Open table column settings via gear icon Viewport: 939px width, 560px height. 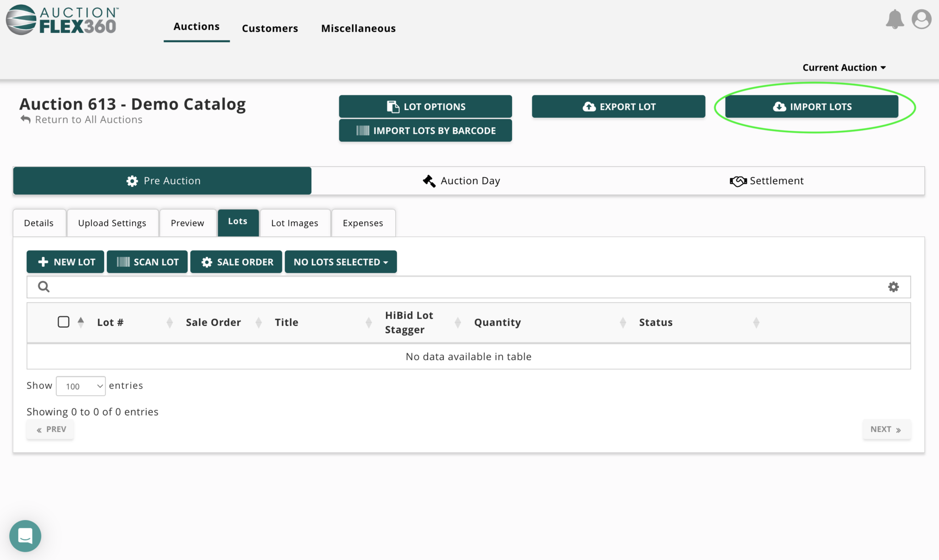893,286
